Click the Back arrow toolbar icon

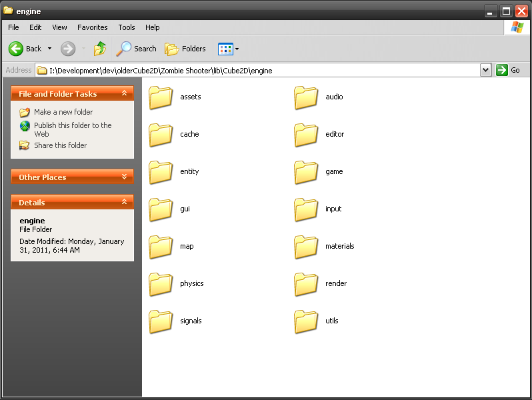pos(16,49)
